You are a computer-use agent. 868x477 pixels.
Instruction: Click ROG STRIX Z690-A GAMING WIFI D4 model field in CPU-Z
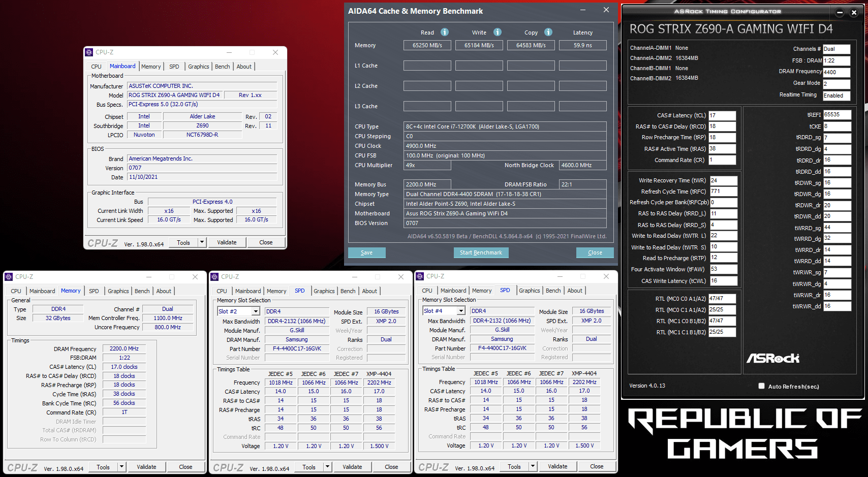tap(174, 95)
